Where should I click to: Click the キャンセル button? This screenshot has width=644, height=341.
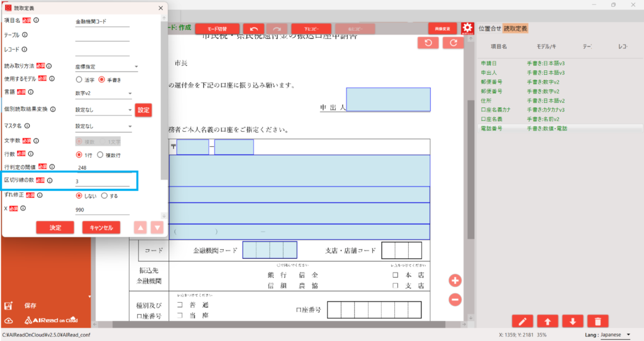click(x=101, y=228)
